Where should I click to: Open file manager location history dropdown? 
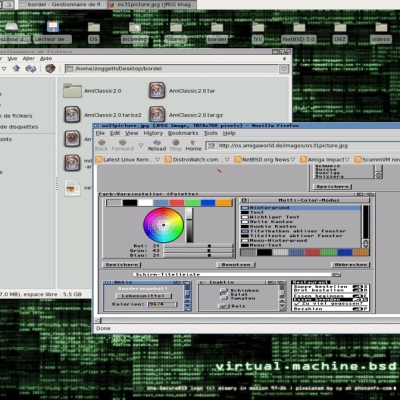coord(284,69)
